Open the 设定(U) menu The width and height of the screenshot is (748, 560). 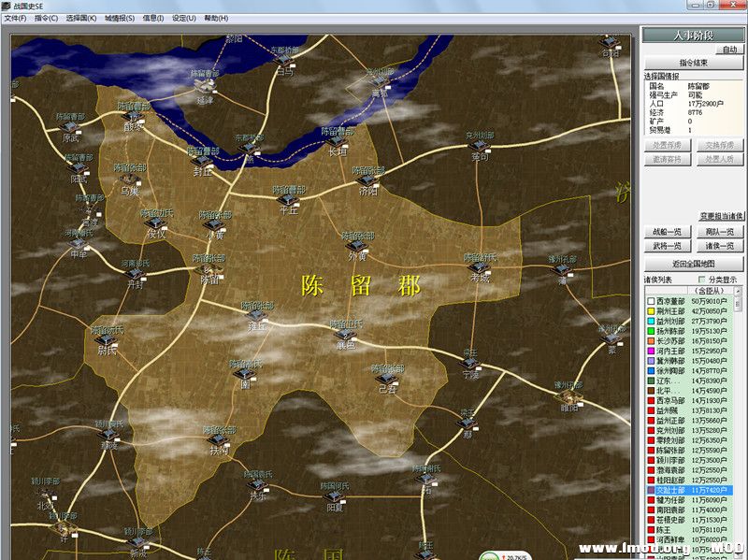tap(183, 18)
